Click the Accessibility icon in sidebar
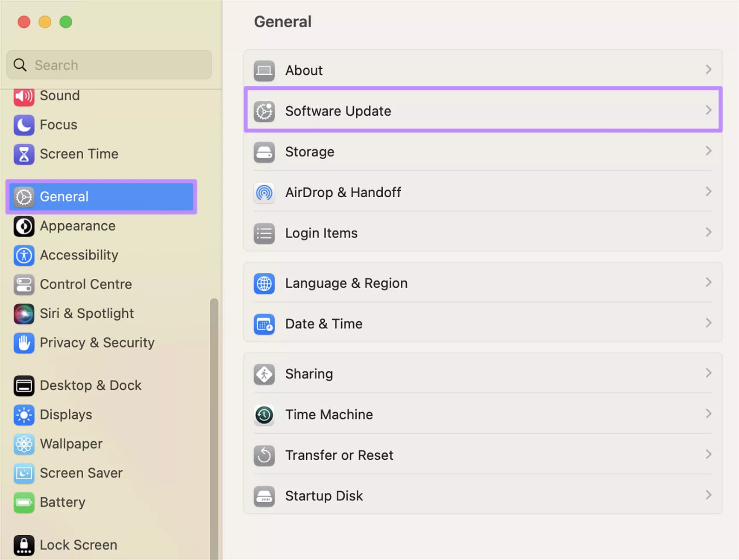The width and height of the screenshot is (739, 560). [24, 255]
